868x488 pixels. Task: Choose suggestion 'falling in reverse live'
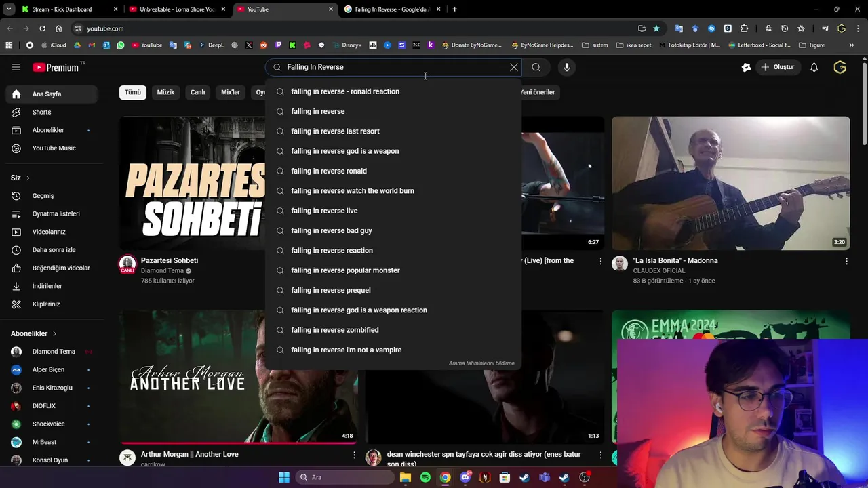click(393, 211)
